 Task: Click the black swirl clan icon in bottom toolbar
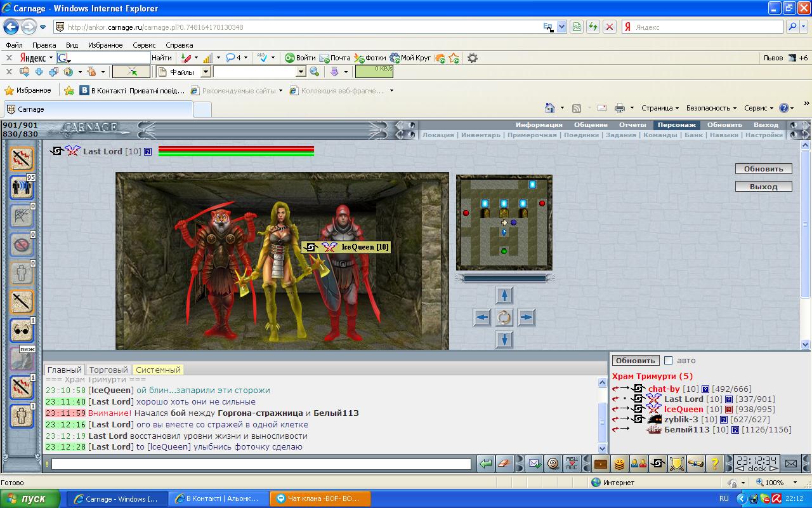click(x=657, y=464)
